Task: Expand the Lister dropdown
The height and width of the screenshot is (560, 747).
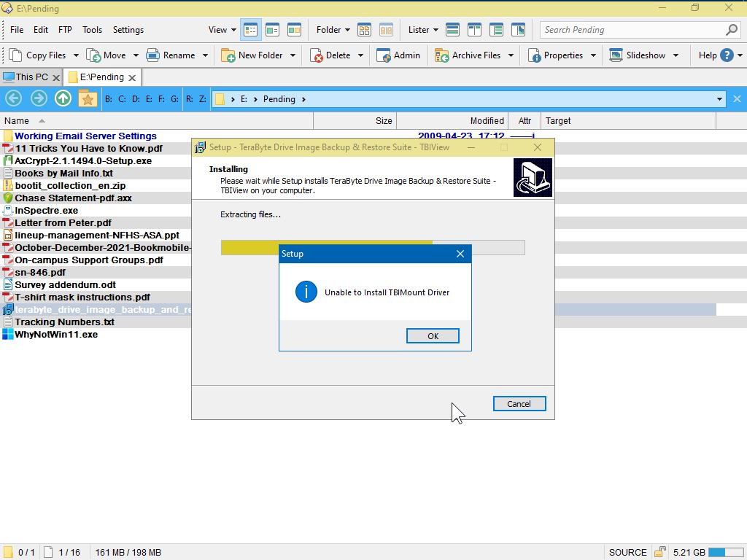Action: point(423,29)
